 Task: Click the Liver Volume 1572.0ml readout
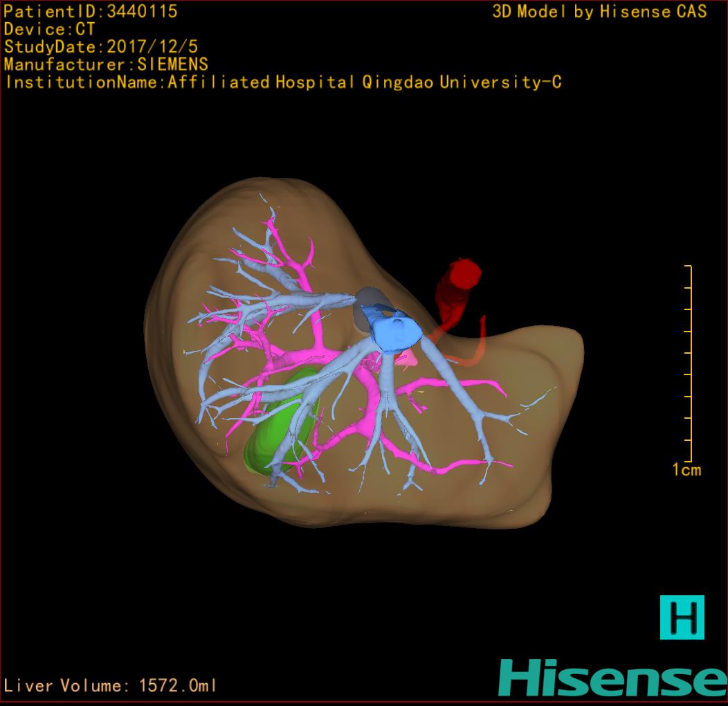click(111, 686)
